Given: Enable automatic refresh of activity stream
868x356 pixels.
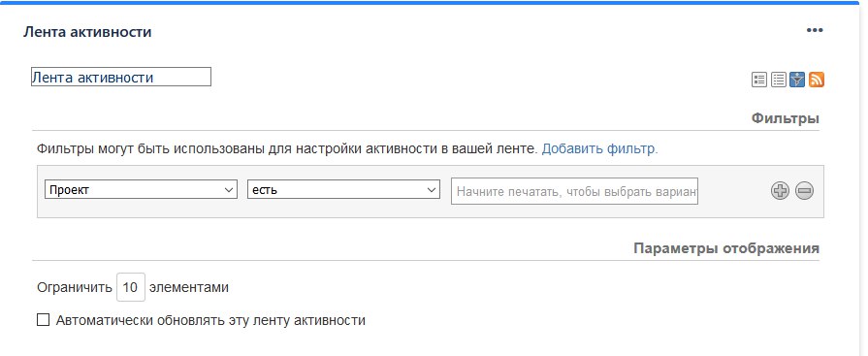Looking at the screenshot, I should tap(43, 319).
